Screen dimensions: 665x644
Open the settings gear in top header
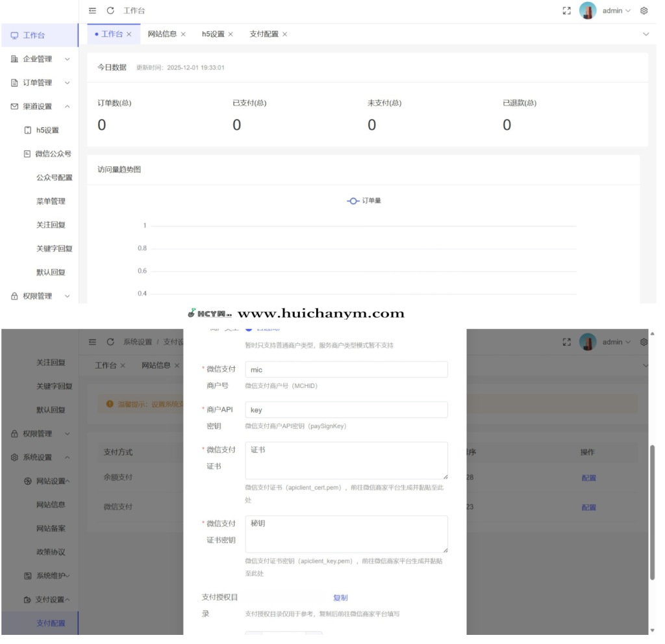point(644,11)
